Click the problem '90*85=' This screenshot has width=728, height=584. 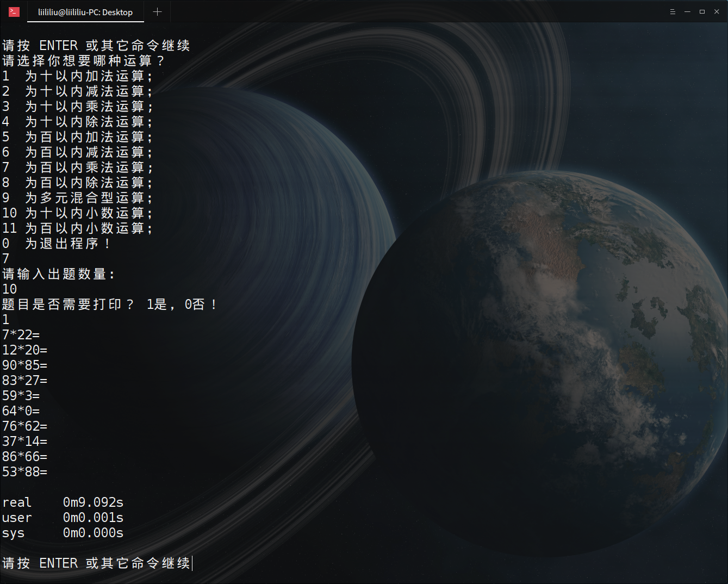24,365
